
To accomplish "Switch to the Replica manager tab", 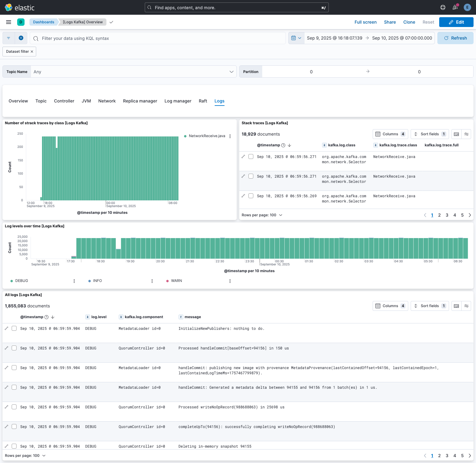I will coord(140,101).
